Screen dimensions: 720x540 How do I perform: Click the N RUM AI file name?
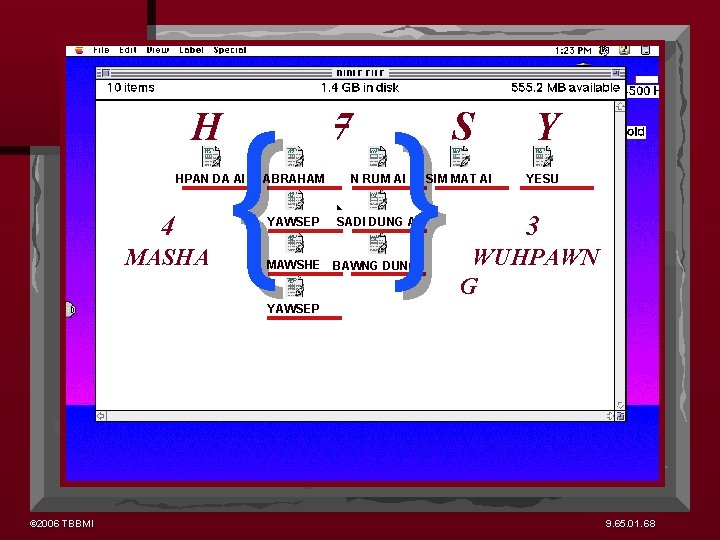[378, 178]
